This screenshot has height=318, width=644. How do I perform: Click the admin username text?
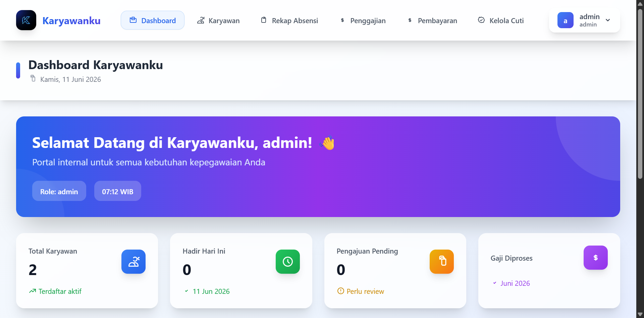click(x=589, y=16)
